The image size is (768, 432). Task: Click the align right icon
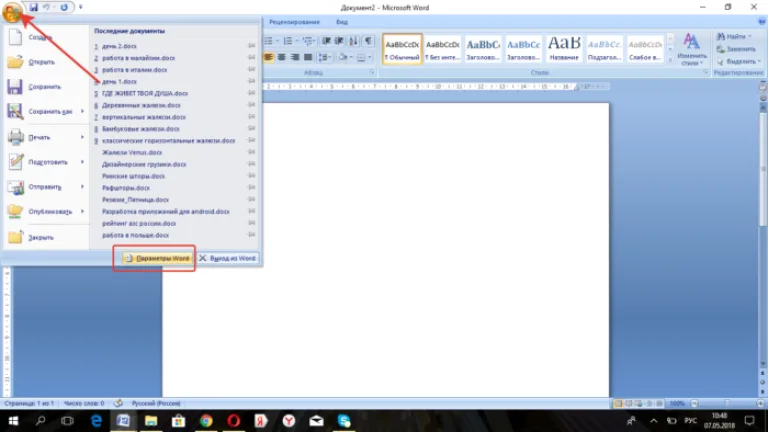[x=295, y=57]
